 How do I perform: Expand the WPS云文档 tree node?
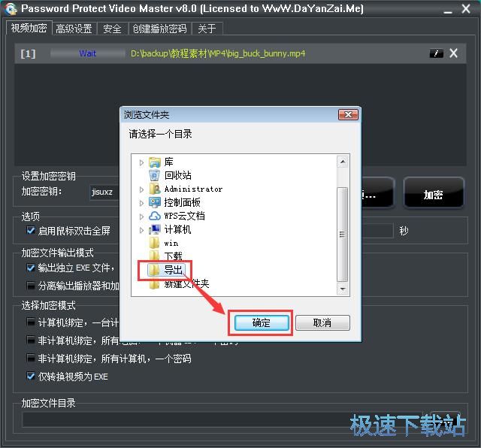coord(141,216)
